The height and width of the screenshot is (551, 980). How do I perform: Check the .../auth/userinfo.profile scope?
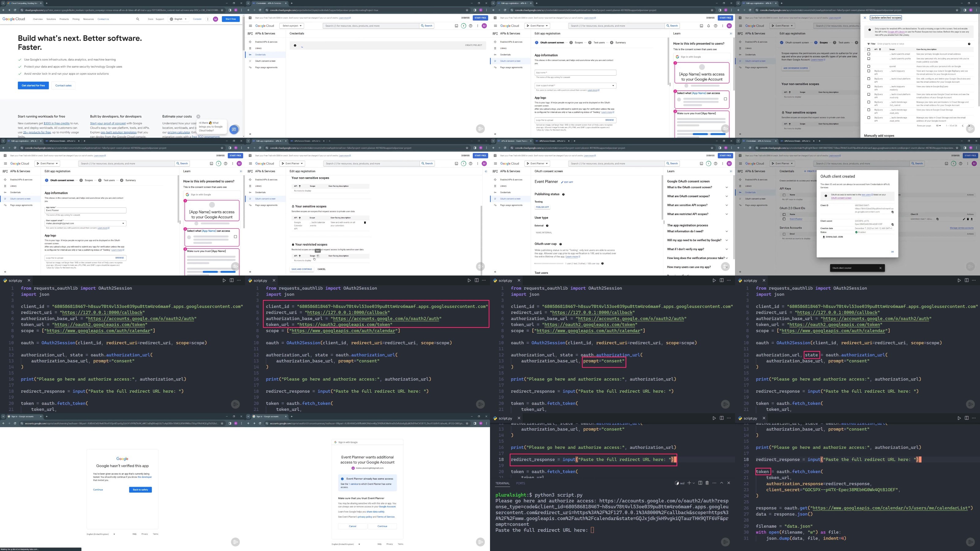[x=869, y=58]
